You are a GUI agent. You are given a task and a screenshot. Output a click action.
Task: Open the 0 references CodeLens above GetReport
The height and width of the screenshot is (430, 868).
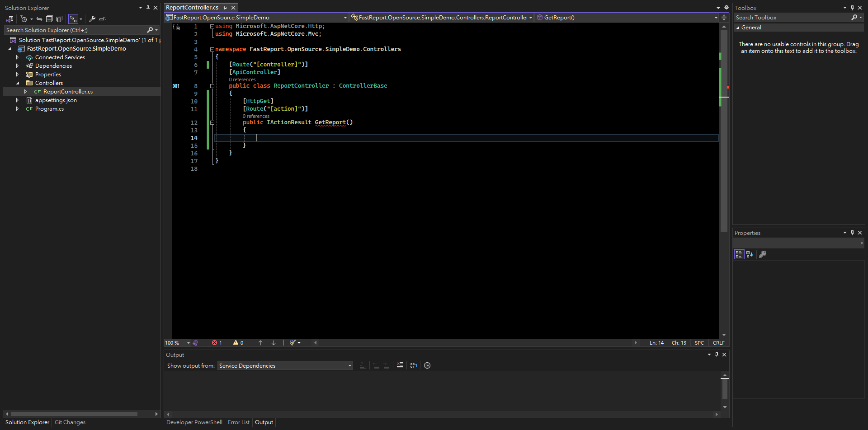[x=256, y=117]
